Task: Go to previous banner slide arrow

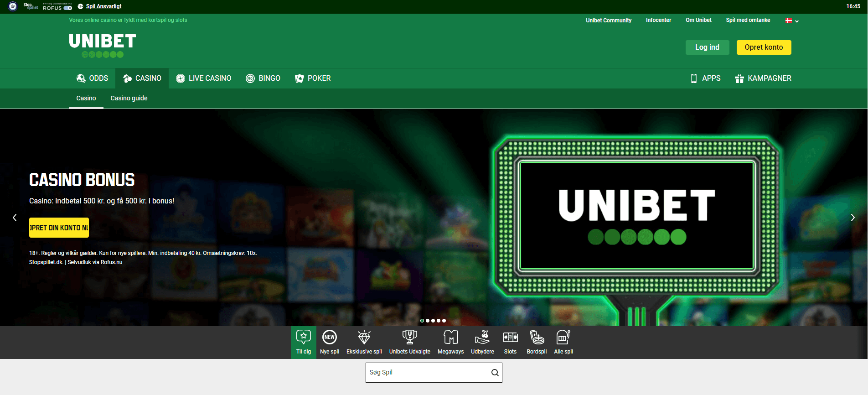Action: (x=15, y=218)
